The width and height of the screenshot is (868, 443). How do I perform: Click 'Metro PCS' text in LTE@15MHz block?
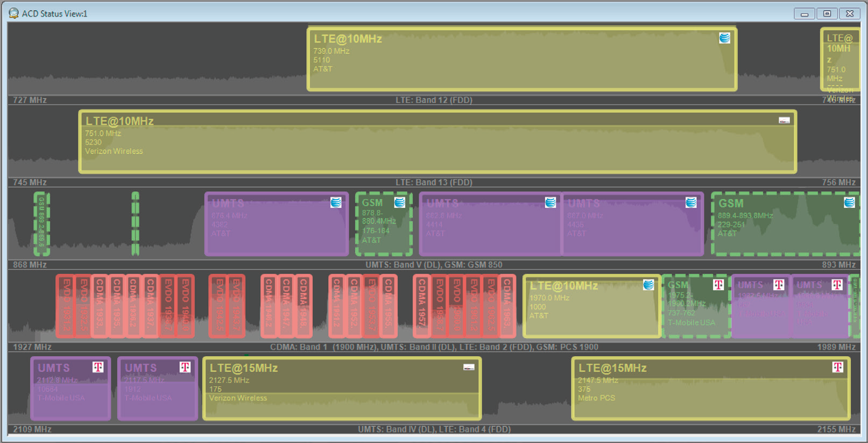pos(596,398)
